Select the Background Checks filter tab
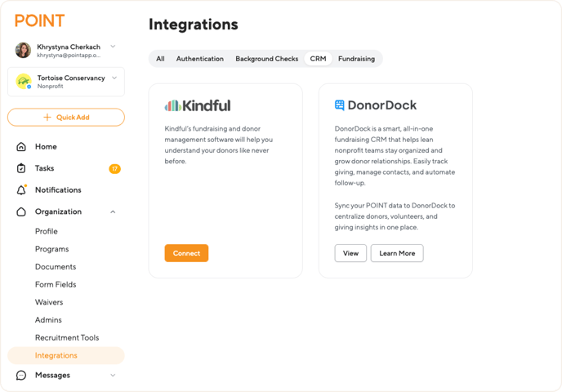 pyautogui.click(x=266, y=59)
